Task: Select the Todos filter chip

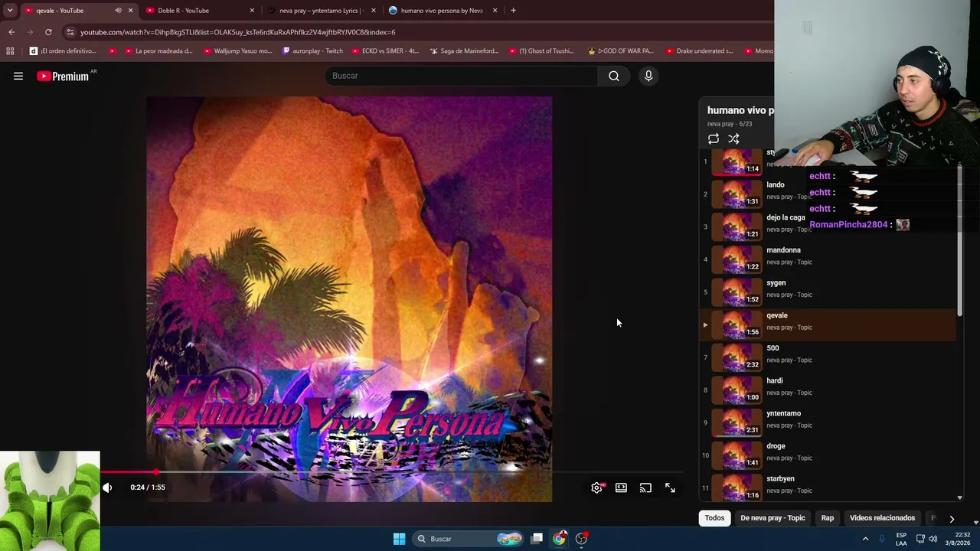Action: coord(714,518)
